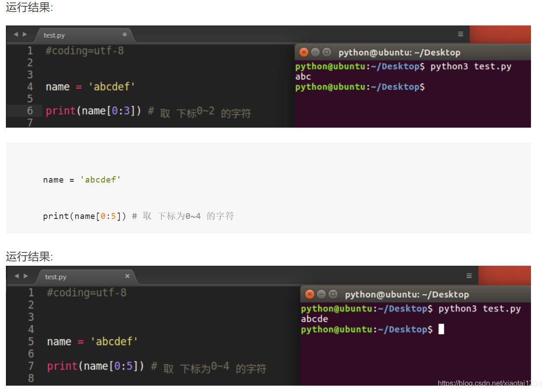Click the abc output line in terminal
The height and width of the screenshot is (392, 546).
pos(303,77)
